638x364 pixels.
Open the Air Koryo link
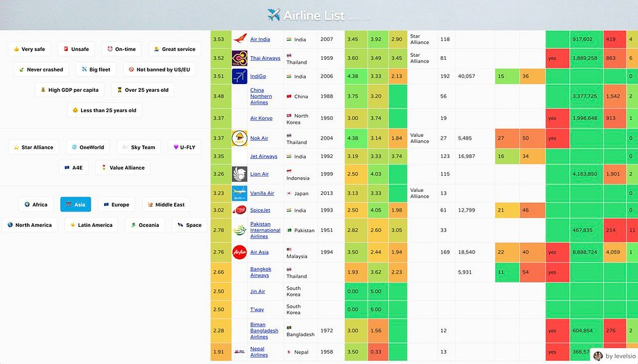261,118
